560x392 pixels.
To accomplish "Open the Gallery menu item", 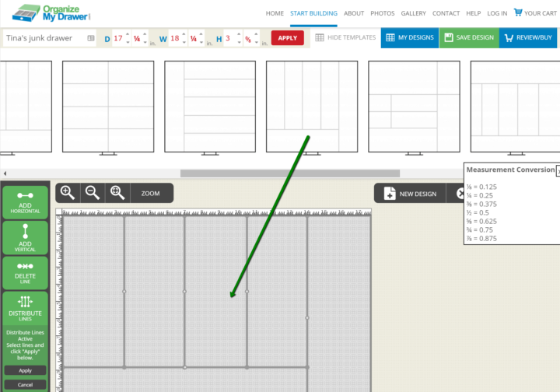I will [413, 13].
